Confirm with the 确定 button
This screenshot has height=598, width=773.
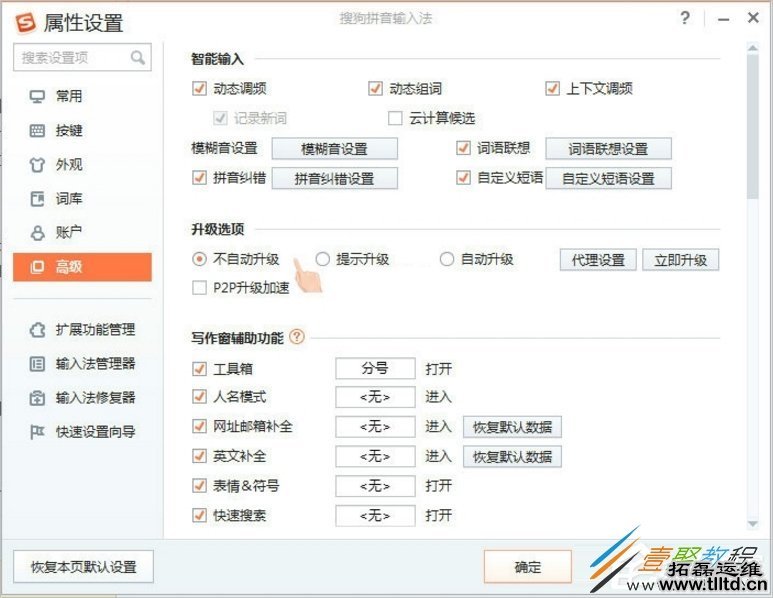point(528,567)
